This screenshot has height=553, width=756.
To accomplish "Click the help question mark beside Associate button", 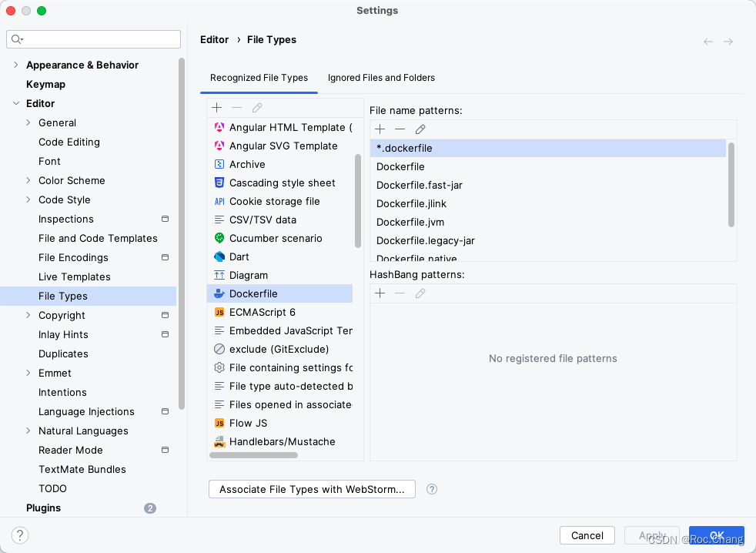I will point(432,489).
